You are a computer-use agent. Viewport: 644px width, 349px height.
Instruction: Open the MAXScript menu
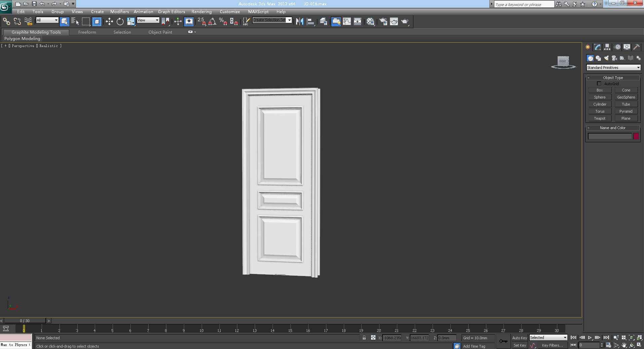tap(258, 11)
